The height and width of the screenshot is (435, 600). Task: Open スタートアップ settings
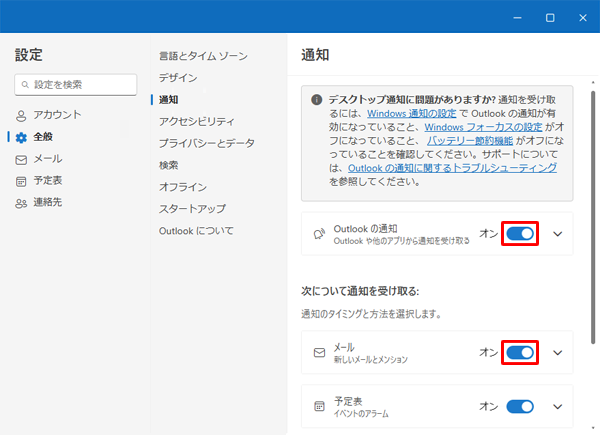pyautogui.click(x=192, y=209)
